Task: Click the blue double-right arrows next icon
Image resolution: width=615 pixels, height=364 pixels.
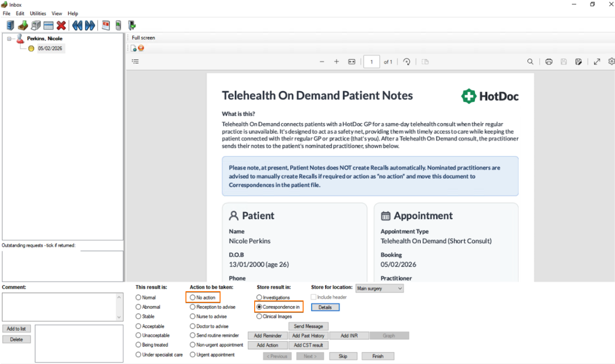Action: click(x=90, y=25)
